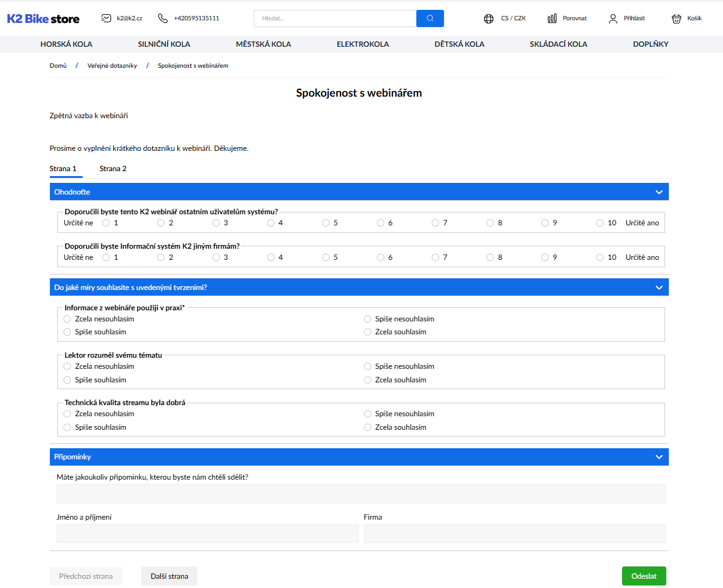The width and height of the screenshot is (723, 588).
Task: Switch to Strana 2 tab
Action: pos(113,169)
